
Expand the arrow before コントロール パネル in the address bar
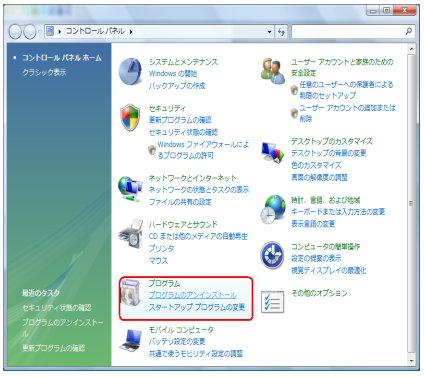coord(60,32)
